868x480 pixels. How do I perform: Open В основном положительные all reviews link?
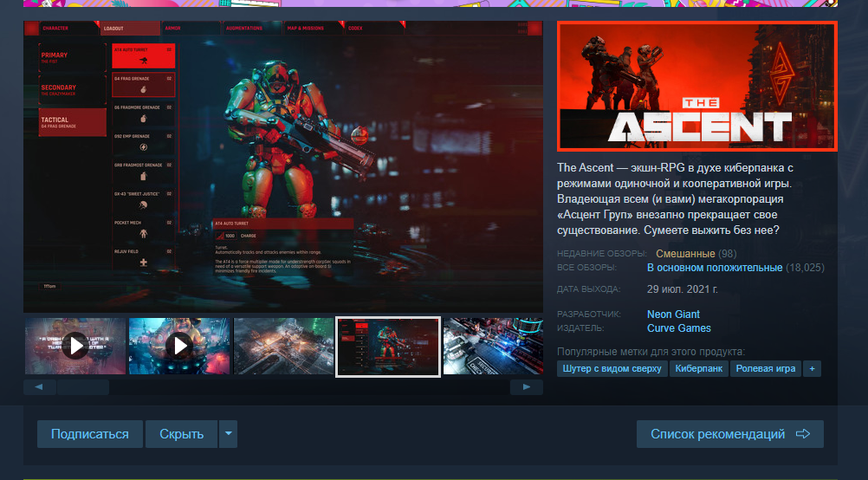(x=715, y=268)
